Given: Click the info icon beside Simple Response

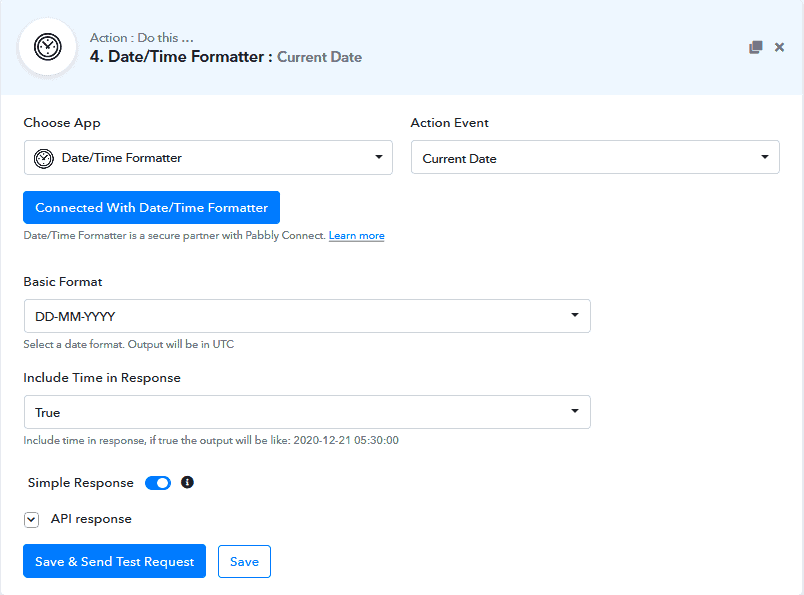Looking at the screenshot, I should [x=187, y=483].
